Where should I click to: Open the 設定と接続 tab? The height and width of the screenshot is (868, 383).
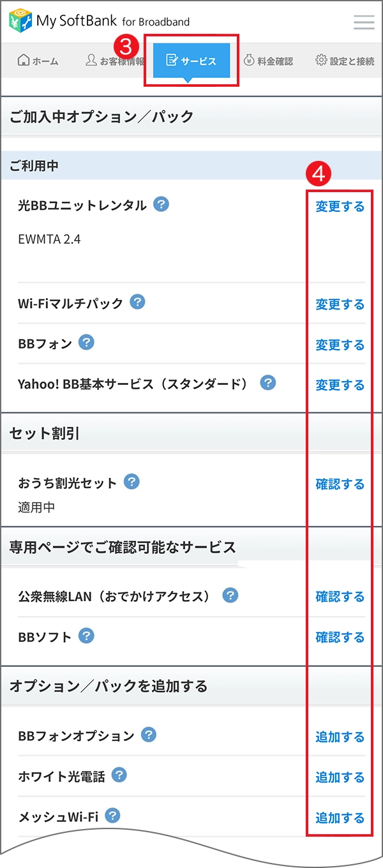[345, 61]
